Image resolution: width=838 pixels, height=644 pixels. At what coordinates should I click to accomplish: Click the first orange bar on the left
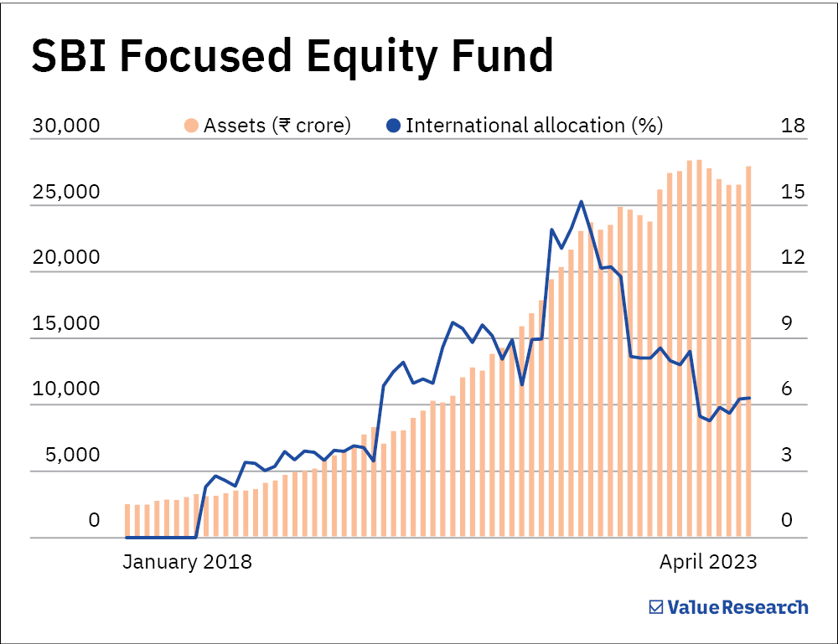(x=127, y=520)
